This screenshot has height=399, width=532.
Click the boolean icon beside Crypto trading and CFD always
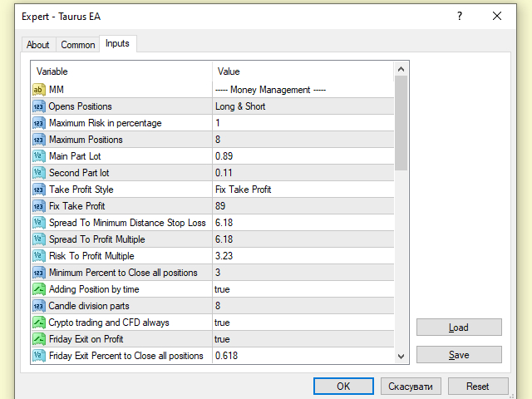39,323
